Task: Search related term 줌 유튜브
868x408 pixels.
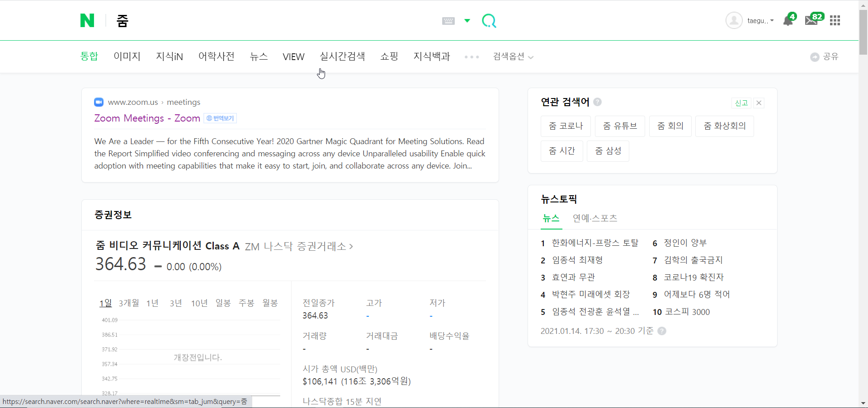Action: tap(620, 126)
